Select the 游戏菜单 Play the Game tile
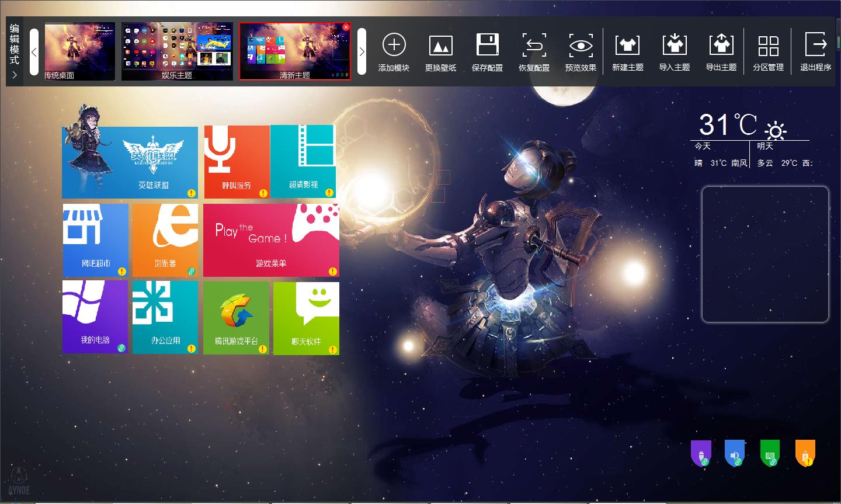 (x=271, y=240)
